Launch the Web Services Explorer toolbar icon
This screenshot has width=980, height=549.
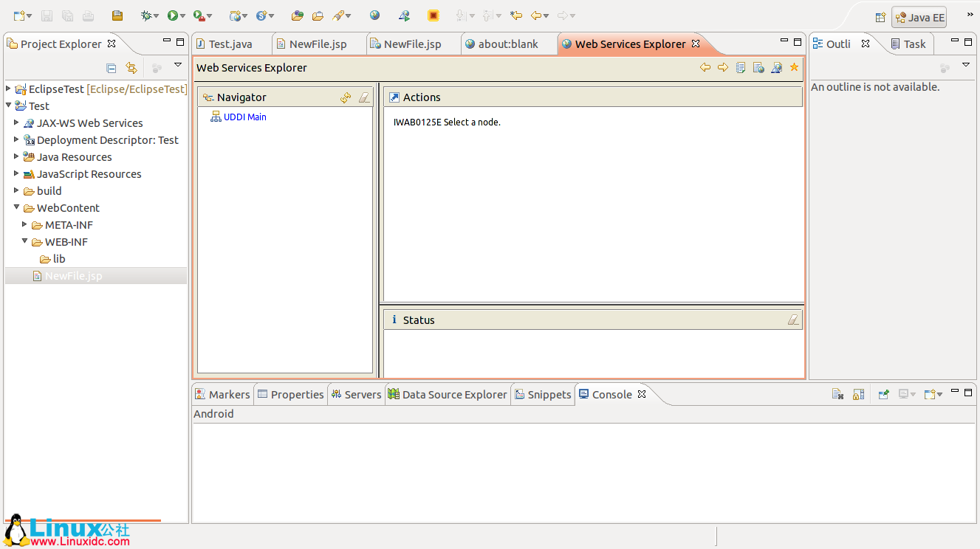pyautogui.click(x=403, y=15)
